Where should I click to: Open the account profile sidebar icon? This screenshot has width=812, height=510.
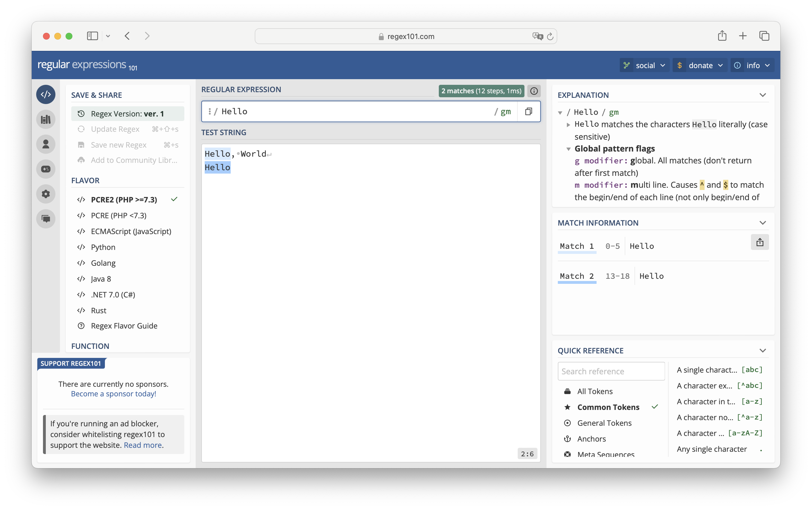point(46,144)
